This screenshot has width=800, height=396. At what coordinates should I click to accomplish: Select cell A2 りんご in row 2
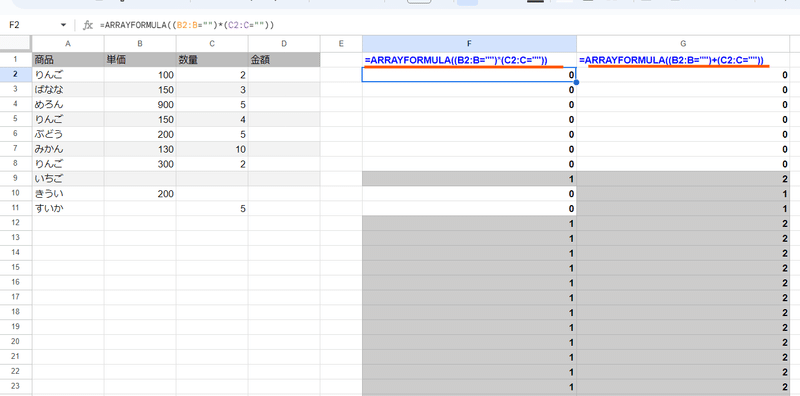point(68,75)
